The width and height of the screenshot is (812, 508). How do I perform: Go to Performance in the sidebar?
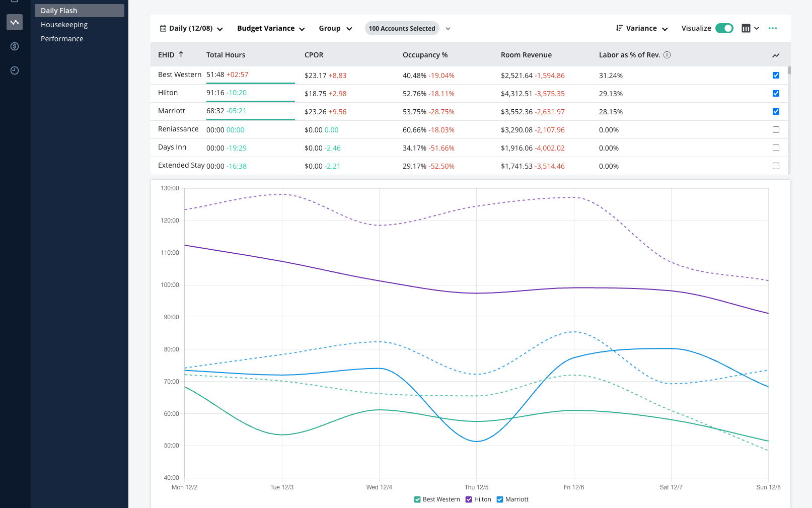(x=62, y=39)
